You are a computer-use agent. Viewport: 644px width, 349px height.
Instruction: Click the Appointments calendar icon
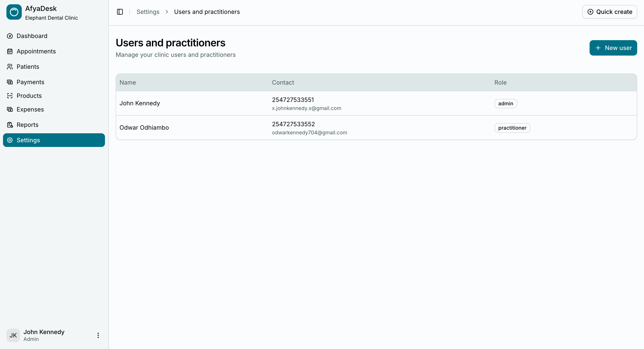10,51
